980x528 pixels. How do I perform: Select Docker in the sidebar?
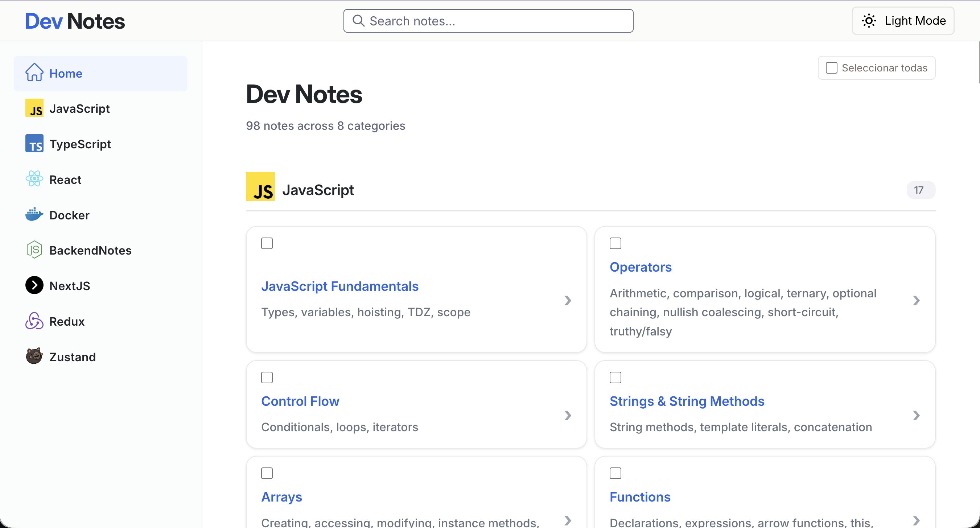pos(100,215)
